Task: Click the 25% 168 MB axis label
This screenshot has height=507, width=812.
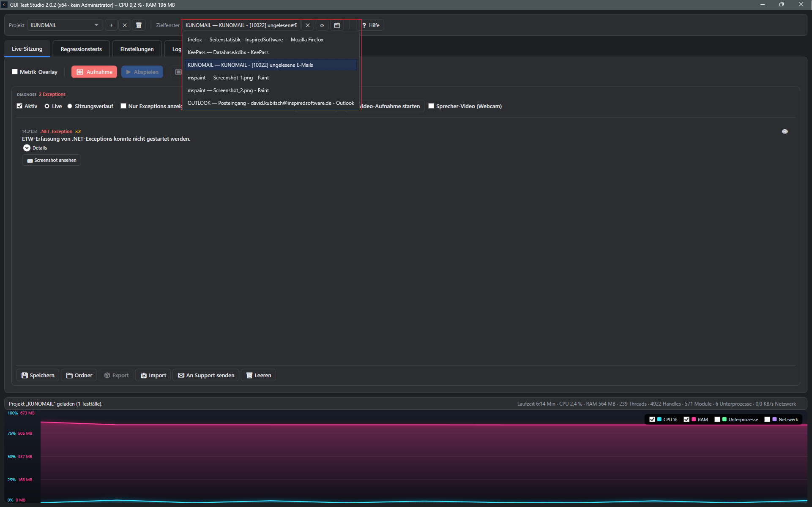Action: [x=20, y=480]
